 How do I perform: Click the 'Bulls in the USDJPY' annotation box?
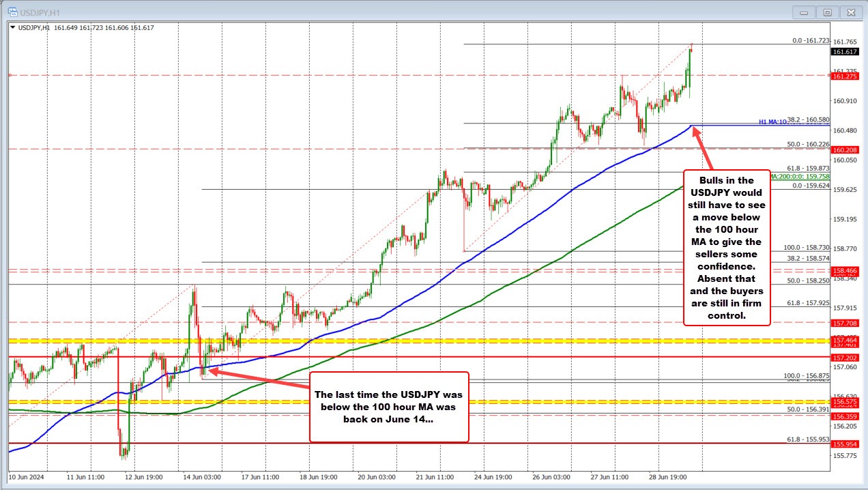tap(727, 250)
